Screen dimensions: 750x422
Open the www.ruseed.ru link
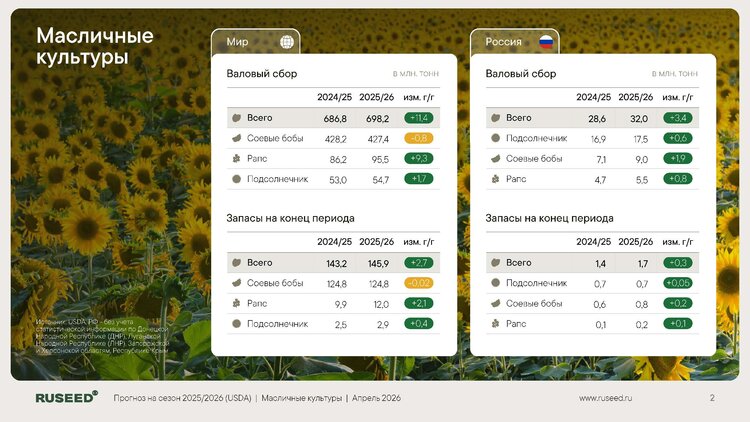(x=606, y=398)
